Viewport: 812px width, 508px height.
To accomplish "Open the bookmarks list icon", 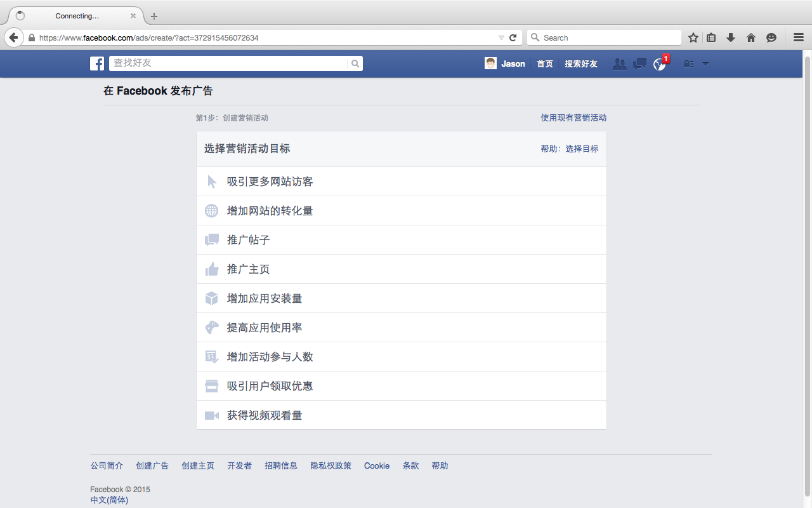I will [711, 37].
